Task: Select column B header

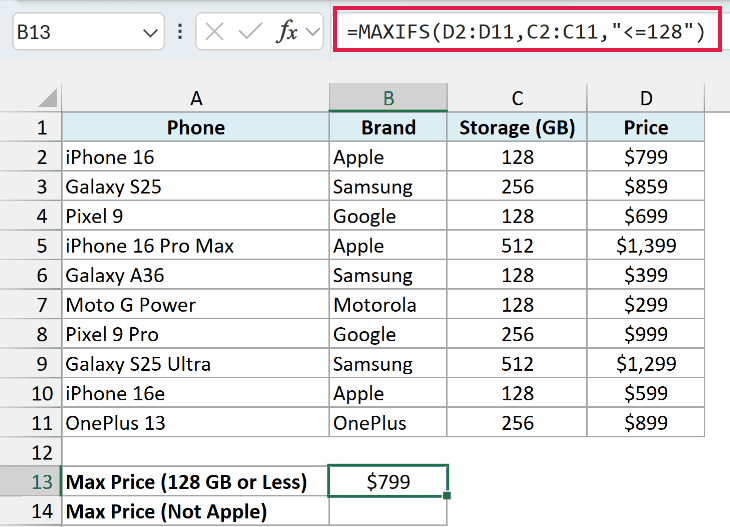Action: [x=388, y=98]
